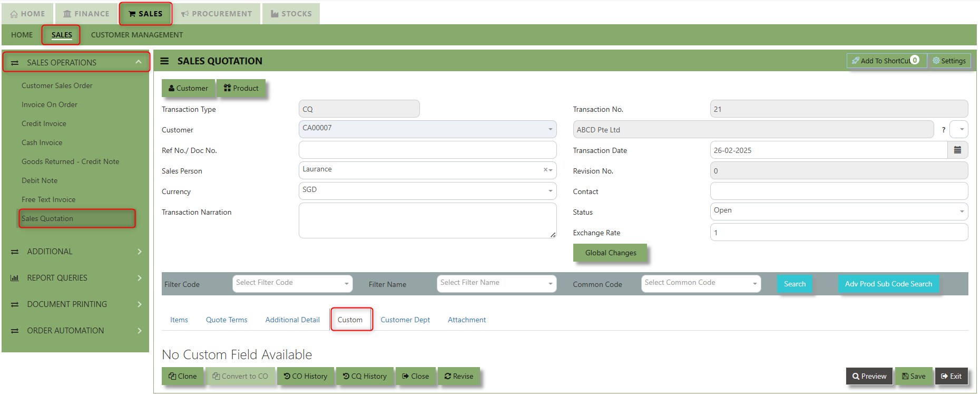980x394 pixels.
Task: Click the hamburger menu beside Sales Quotation
Action: (x=164, y=61)
